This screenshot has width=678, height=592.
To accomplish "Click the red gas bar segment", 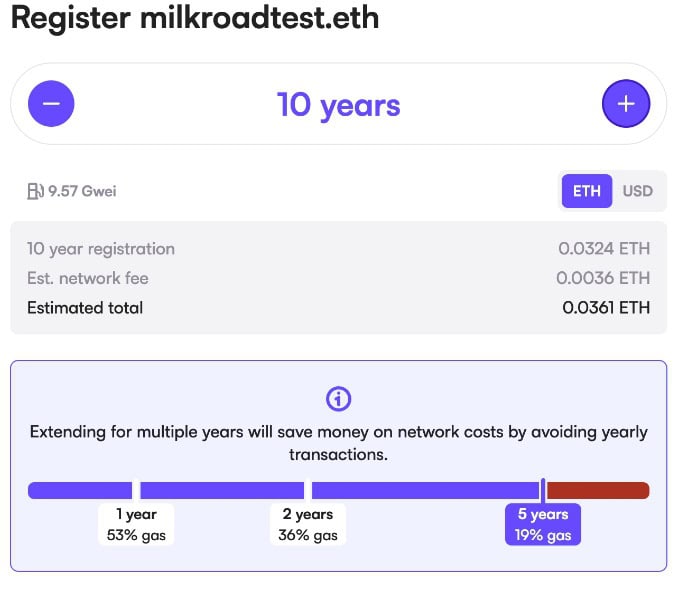I will click(x=598, y=491).
